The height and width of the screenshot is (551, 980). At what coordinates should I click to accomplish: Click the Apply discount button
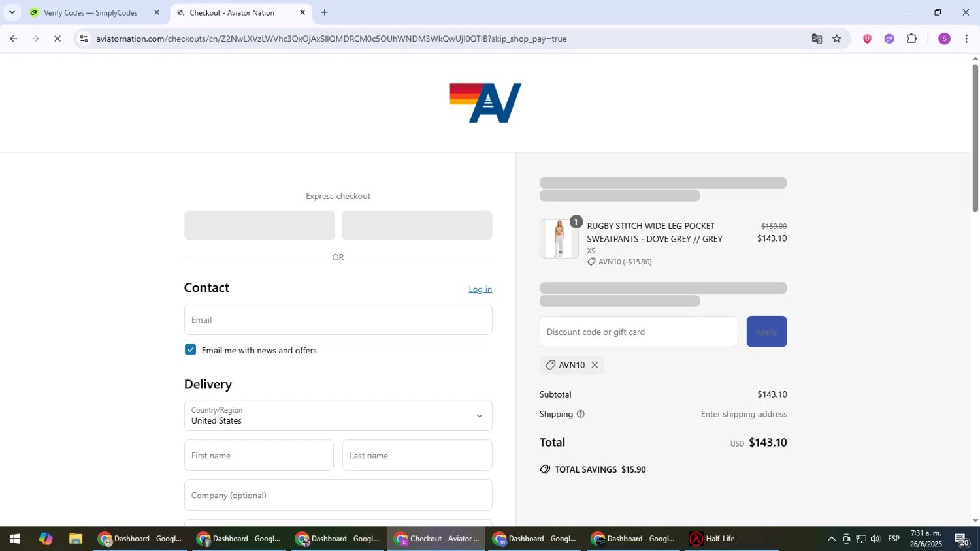(766, 332)
